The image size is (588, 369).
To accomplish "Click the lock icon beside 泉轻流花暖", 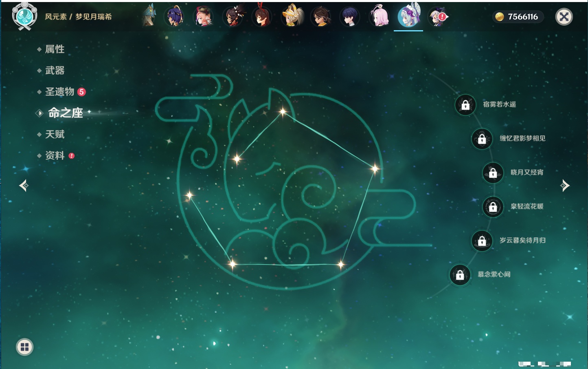I will point(493,207).
